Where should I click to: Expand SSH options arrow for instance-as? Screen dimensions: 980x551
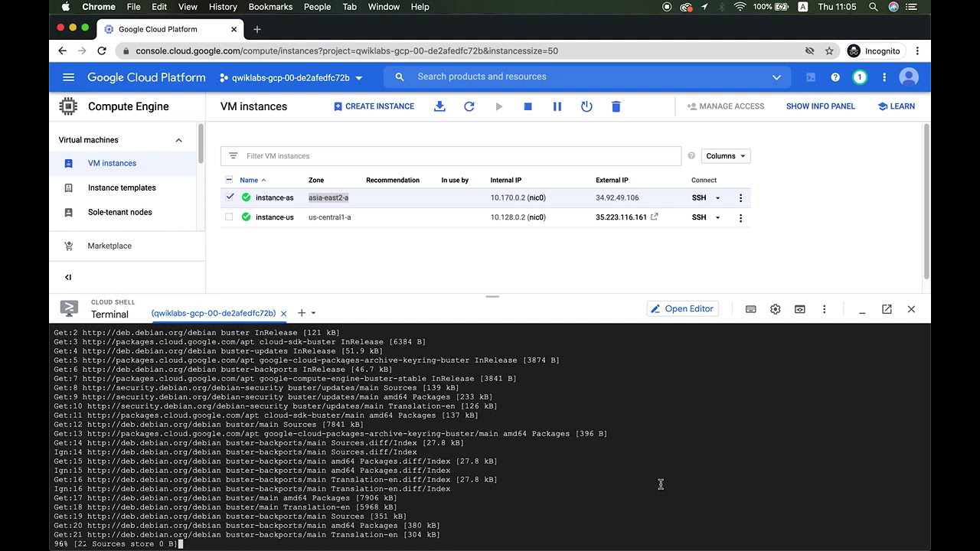pos(717,198)
